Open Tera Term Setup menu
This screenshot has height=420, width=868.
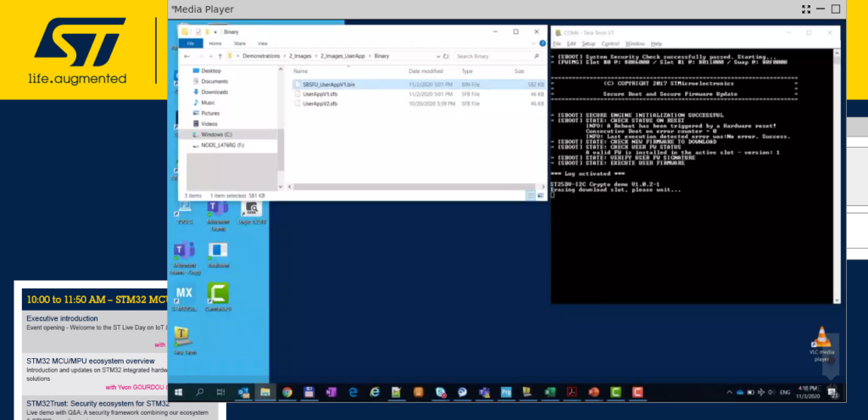tap(588, 44)
